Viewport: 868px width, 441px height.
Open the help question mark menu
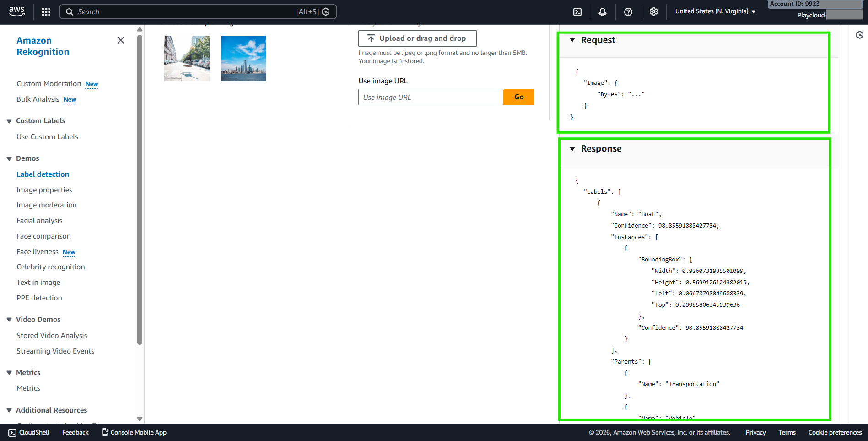coord(628,12)
